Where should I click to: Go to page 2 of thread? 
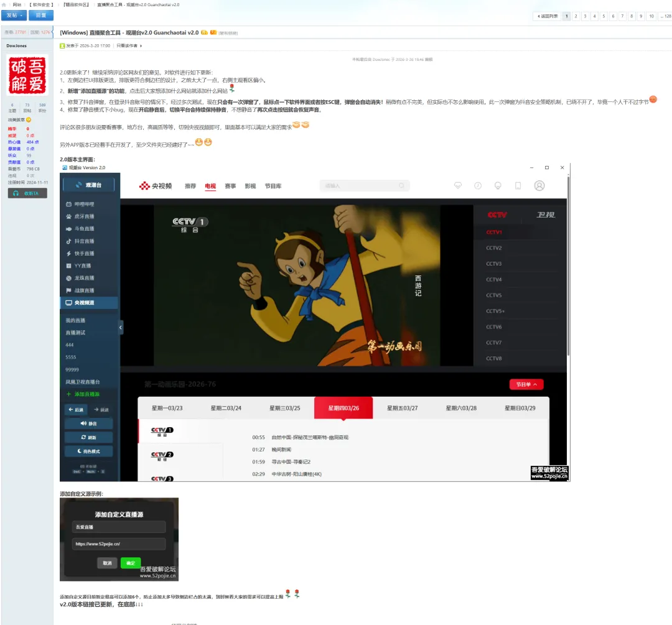(x=576, y=16)
